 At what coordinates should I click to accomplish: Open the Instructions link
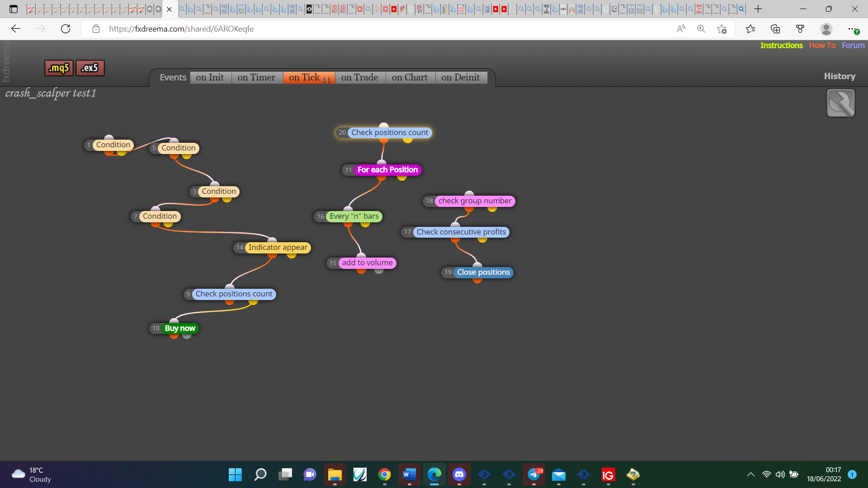[781, 45]
